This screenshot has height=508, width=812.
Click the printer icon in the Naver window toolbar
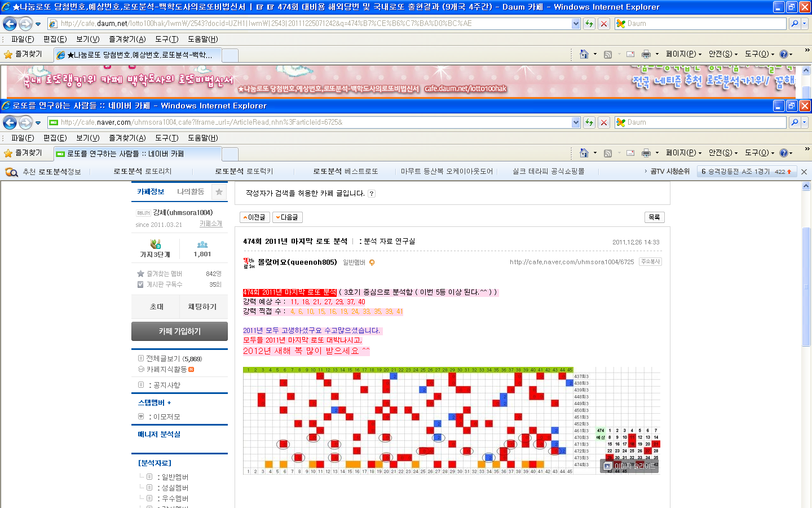(x=646, y=153)
